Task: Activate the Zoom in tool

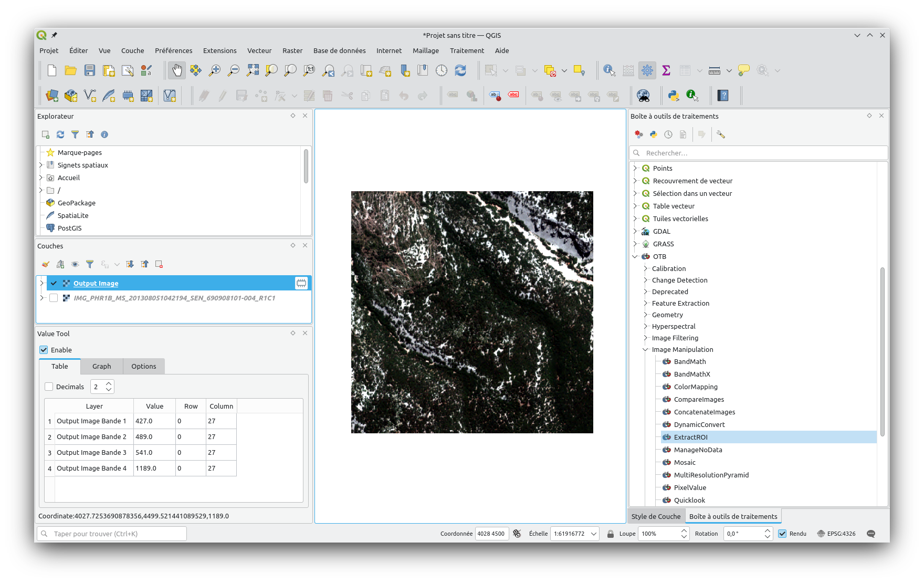Action: [x=214, y=70]
